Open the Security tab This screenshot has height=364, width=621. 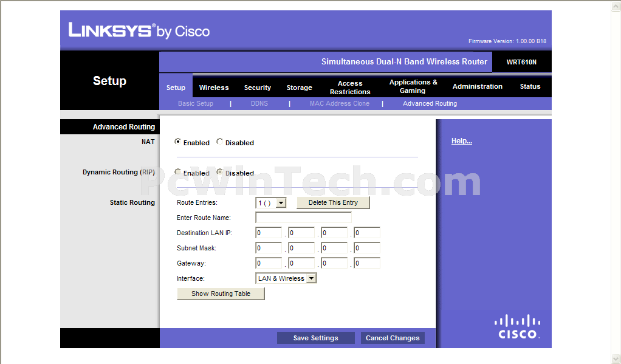pyautogui.click(x=258, y=88)
